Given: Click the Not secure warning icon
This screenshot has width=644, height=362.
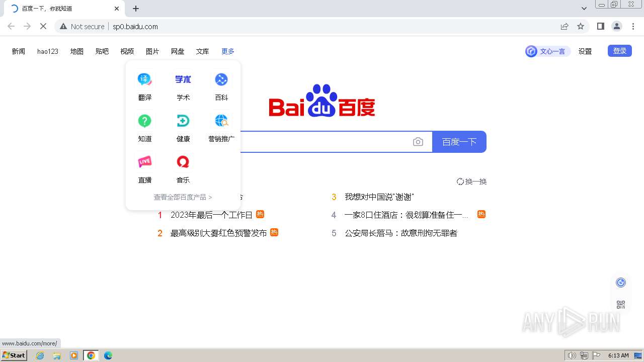Looking at the screenshot, I should pos(63,26).
